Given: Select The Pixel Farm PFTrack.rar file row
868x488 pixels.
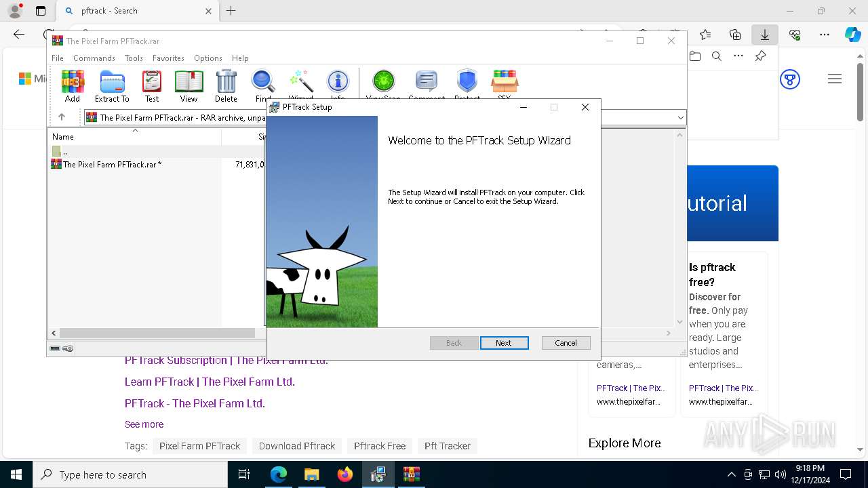Looking at the screenshot, I should click(156, 164).
